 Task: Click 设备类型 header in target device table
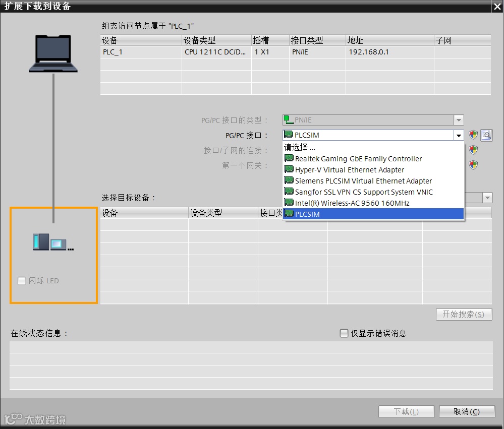(223, 213)
